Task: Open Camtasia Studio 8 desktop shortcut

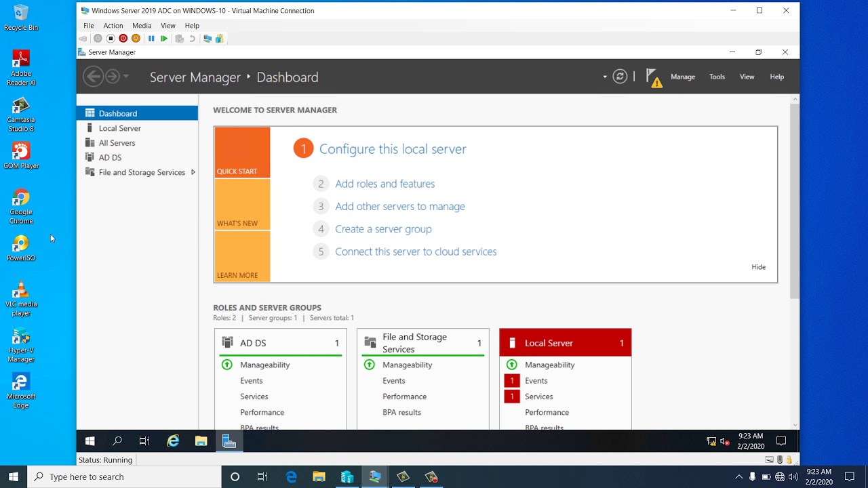Action: [x=21, y=115]
